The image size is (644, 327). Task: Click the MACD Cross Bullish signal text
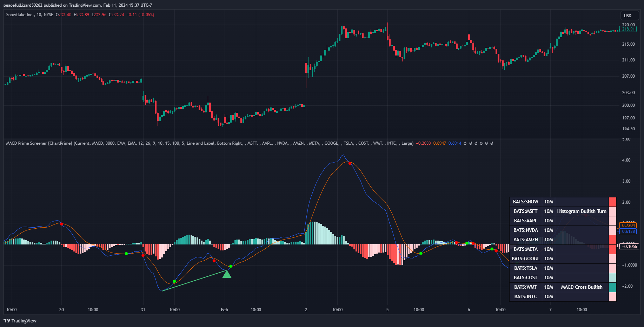pos(582,287)
